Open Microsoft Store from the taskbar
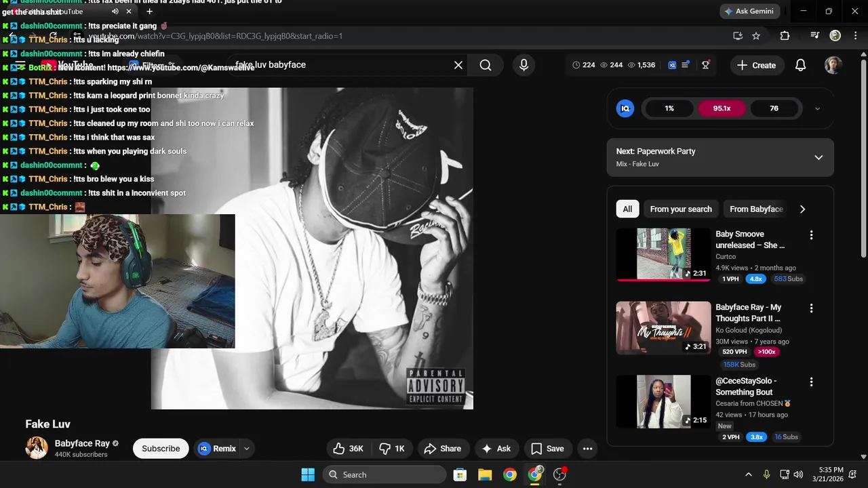This screenshot has height=488, width=868. [460, 474]
